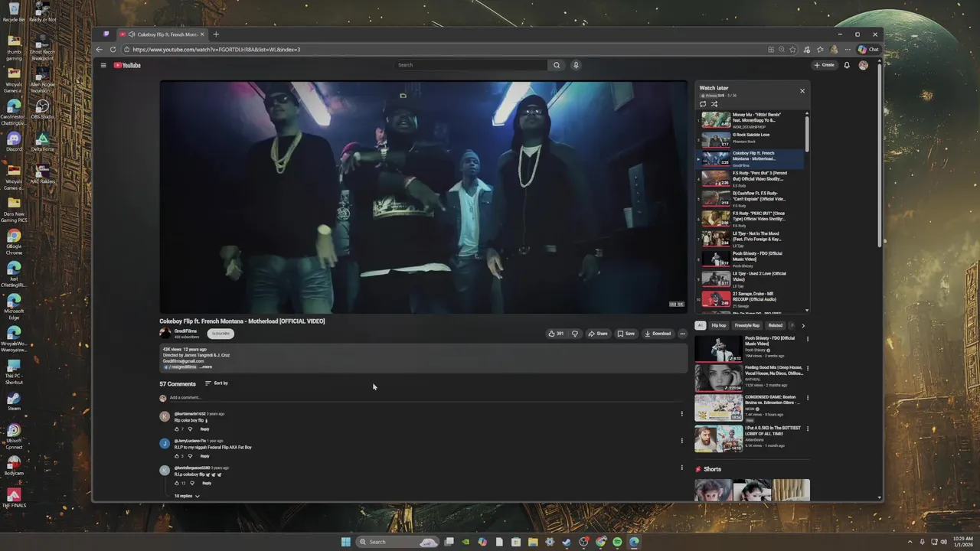
Task: Click the Share button
Action: click(x=597, y=334)
